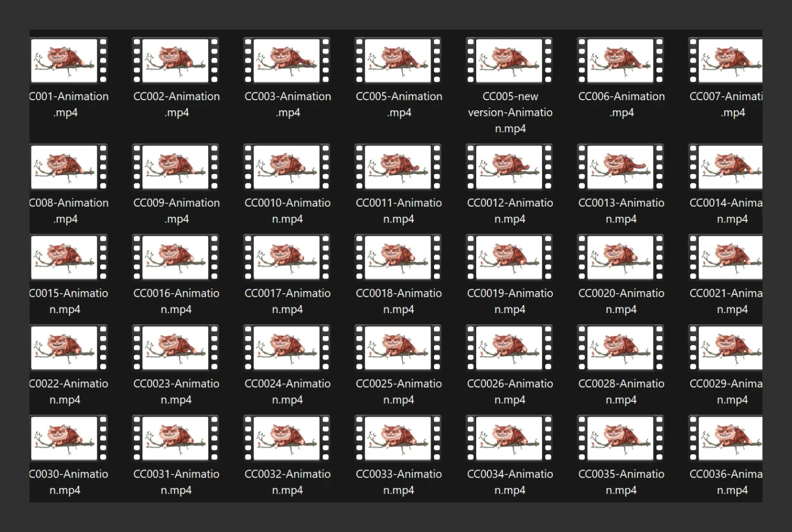Pick the CC0025-Animation.mp4 video icon
The height and width of the screenshot is (532, 792).
pyautogui.click(x=398, y=348)
